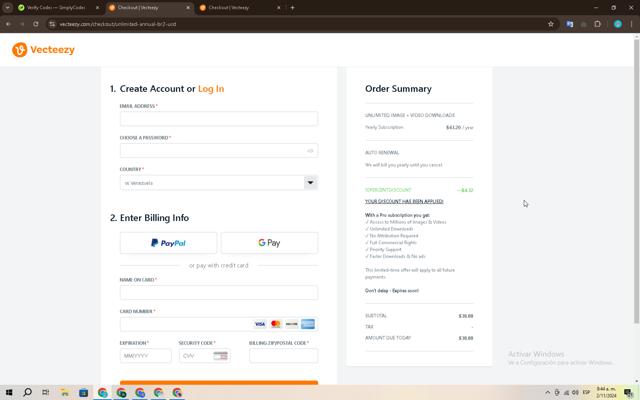
Task: Click the American Express card icon
Action: coord(308,324)
